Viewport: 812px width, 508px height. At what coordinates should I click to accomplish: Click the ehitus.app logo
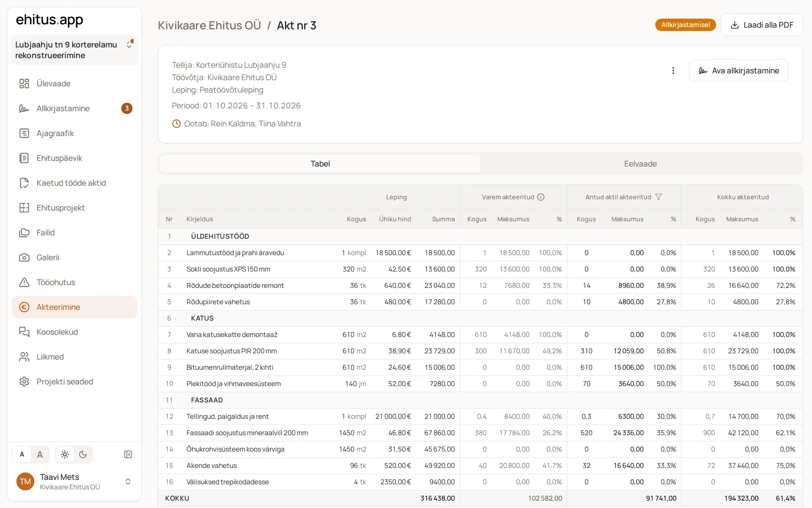pos(50,20)
